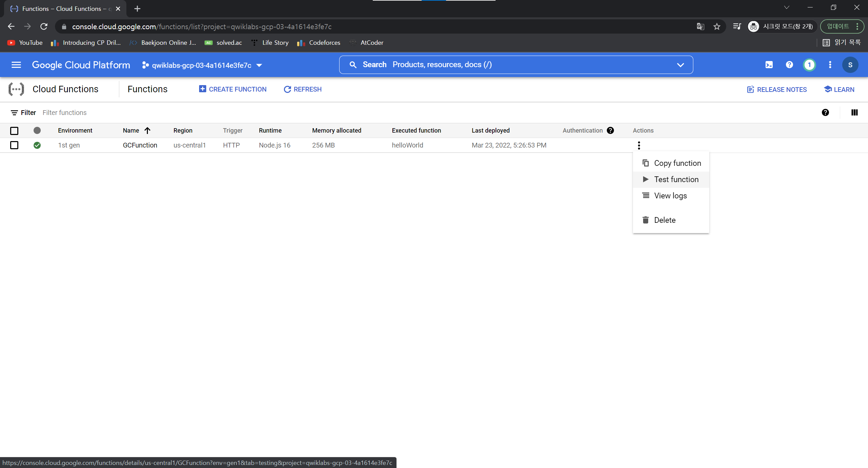
Task: Open the notifications badge icon
Action: tap(809, 65)
